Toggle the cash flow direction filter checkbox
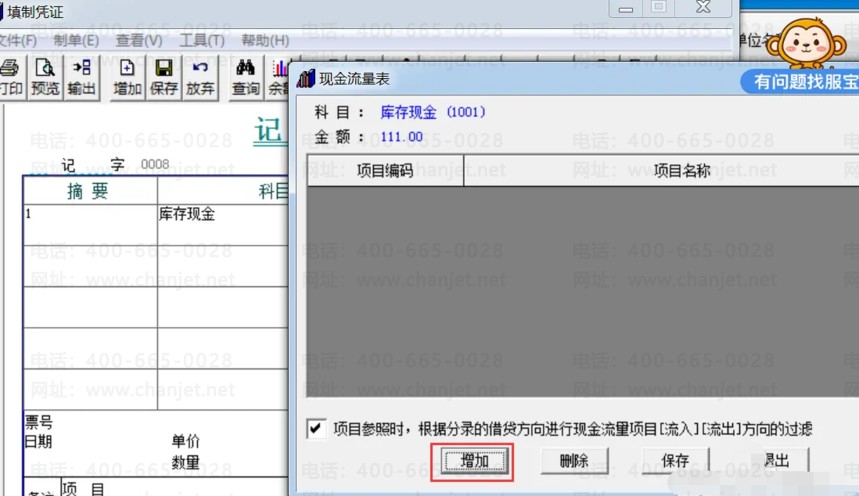 pyautogui.click(x=316, y=429)
